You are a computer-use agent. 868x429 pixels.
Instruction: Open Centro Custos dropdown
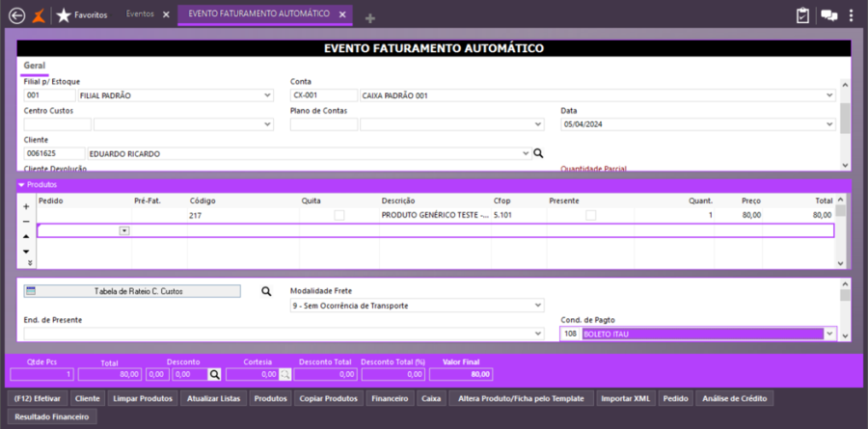click(267, 124)
